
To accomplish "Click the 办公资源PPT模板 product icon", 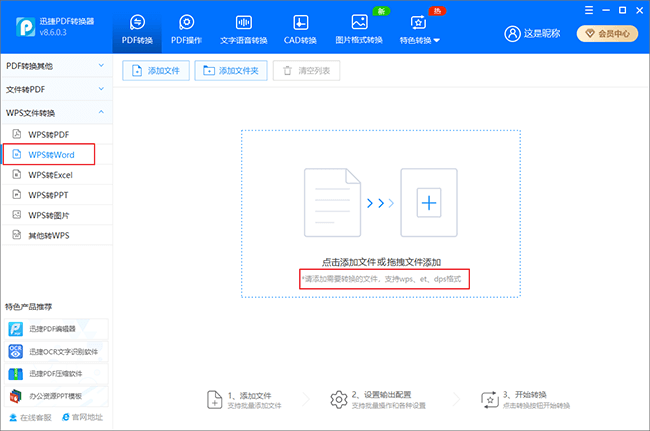I will (16, 396).
